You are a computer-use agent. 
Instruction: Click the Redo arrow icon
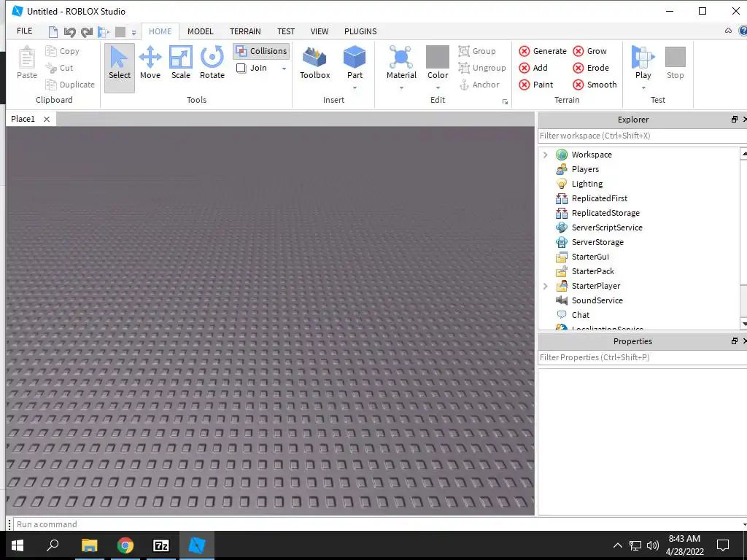coord(86,32)
